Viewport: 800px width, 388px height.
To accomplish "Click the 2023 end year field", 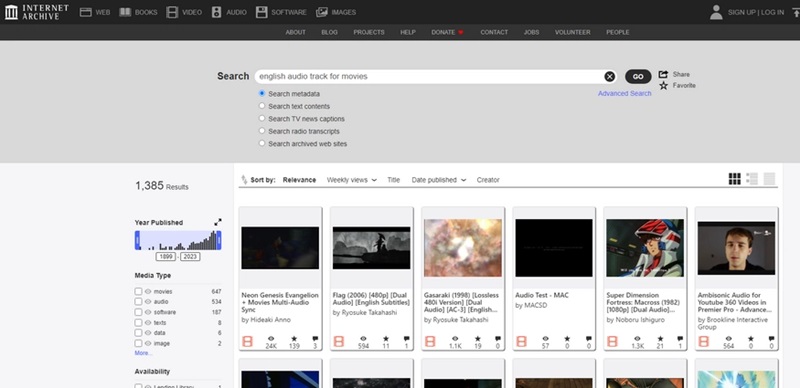I will (x=190, y=256).
